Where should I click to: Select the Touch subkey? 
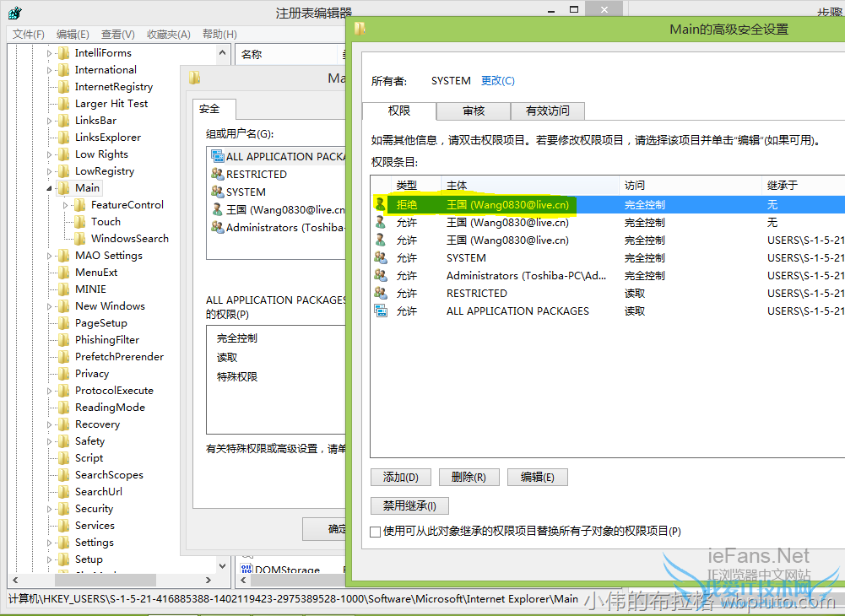[x=106, y=221]
